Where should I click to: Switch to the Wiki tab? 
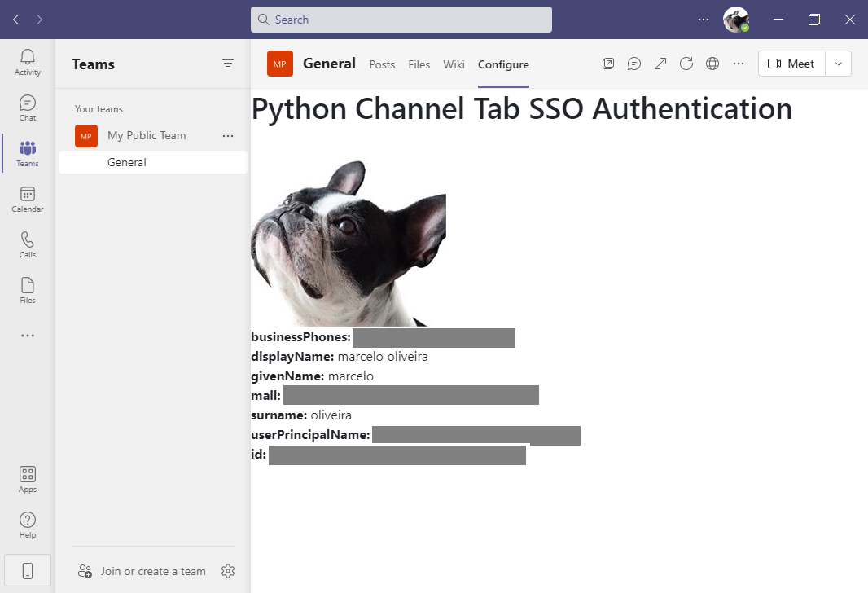454,64
